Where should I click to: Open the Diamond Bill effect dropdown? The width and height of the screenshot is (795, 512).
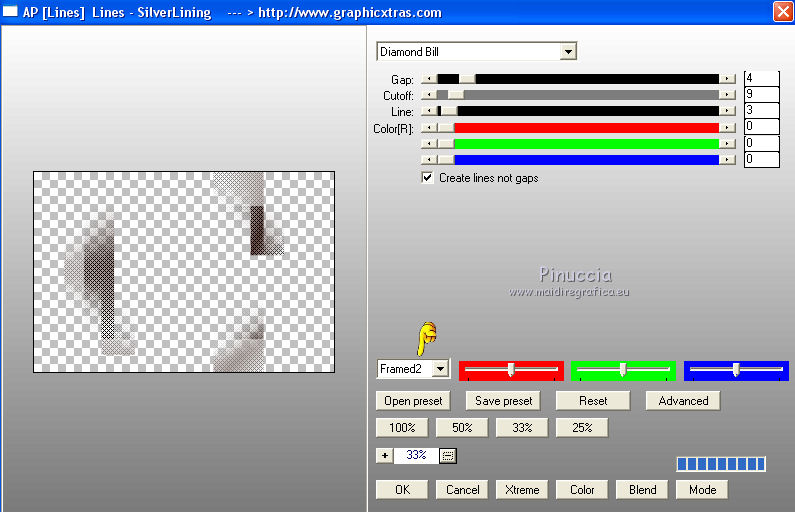(568, 52)
